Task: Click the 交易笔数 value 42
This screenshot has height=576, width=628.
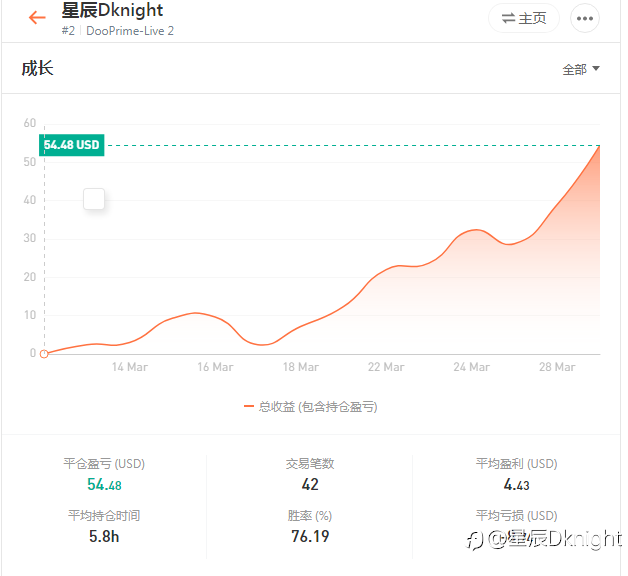Action: pos(310,485)
